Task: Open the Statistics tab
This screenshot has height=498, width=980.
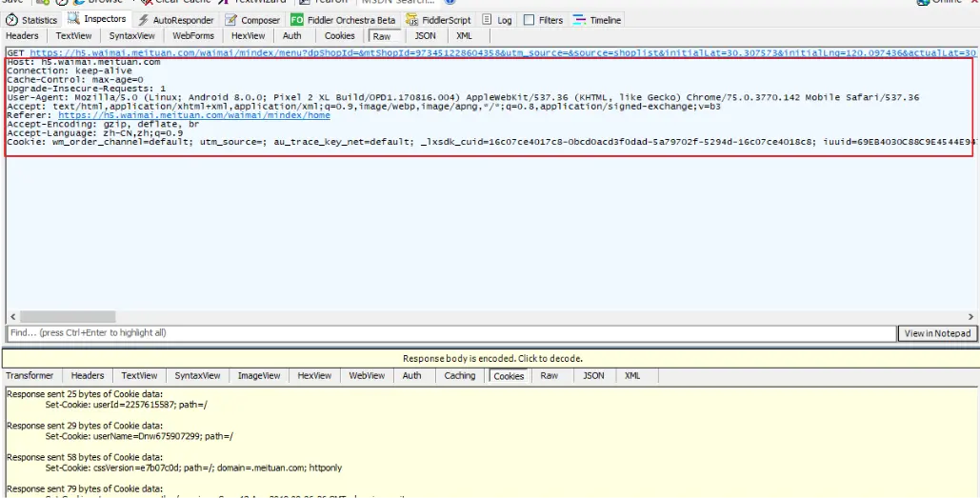Action: click(31, 20)
